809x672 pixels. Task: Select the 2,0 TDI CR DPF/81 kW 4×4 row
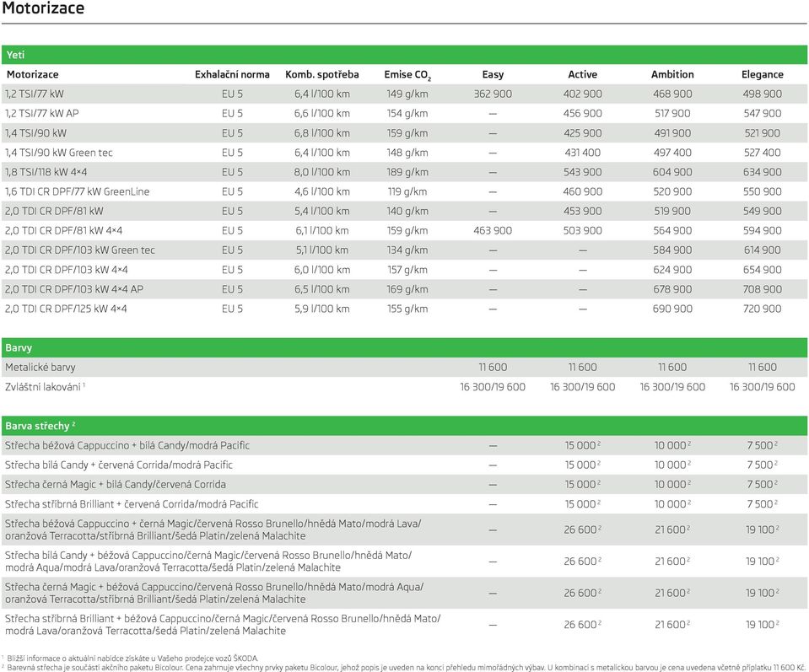[405, 230]
